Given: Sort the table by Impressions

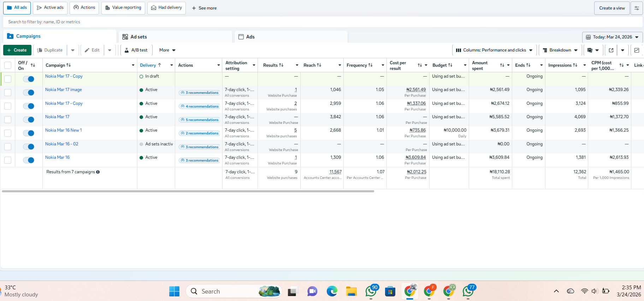Looking at the screenshot, I should point(575,65).
